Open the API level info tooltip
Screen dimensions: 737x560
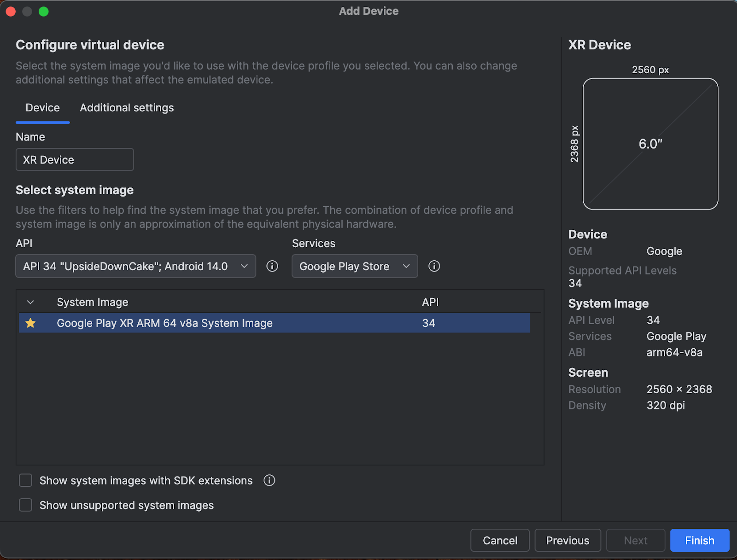[x=272, y=266]
